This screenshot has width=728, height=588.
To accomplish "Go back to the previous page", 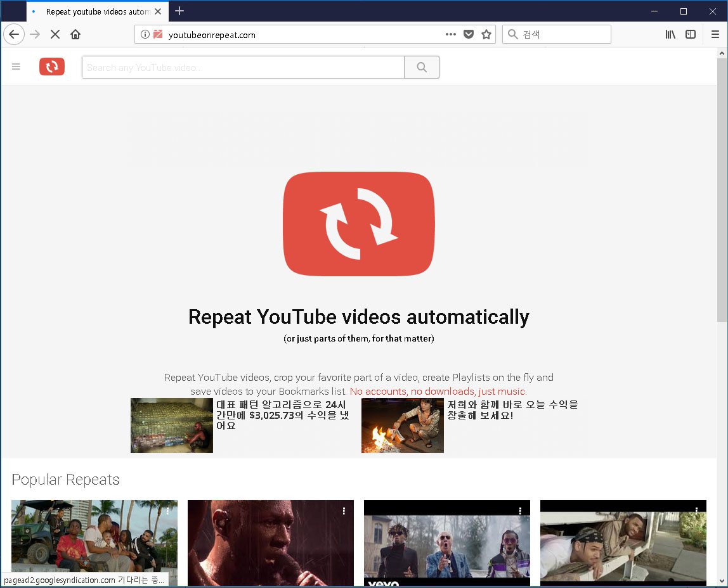I will (14, 34).
